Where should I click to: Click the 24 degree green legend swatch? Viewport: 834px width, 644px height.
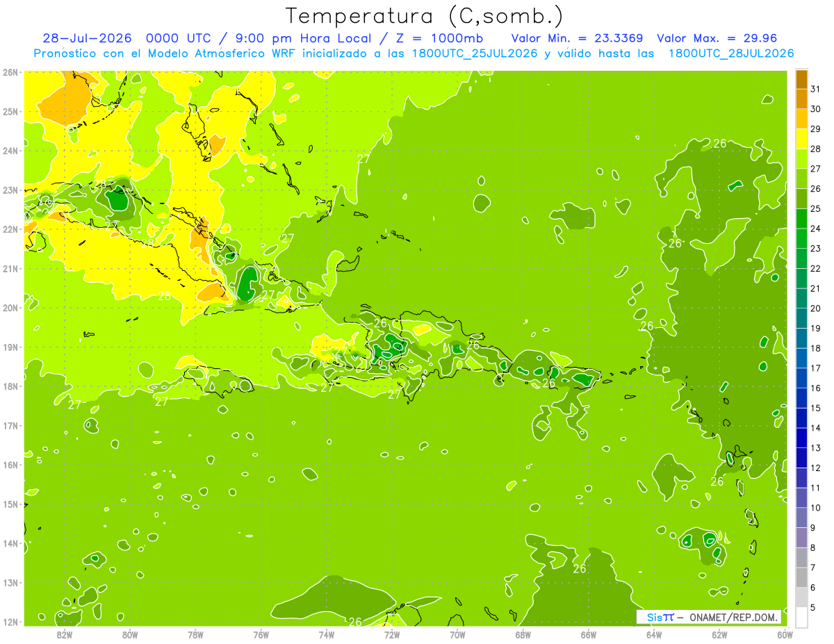801,219
